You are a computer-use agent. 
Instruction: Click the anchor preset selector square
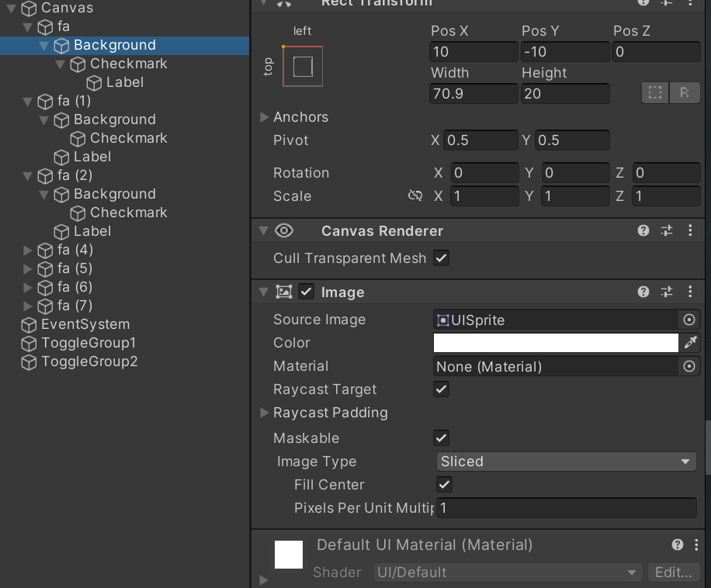(x=302, y=66)
